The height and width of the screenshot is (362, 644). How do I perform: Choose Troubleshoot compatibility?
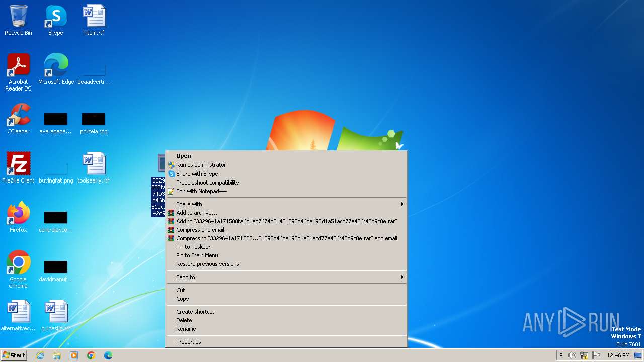point(286,183)
